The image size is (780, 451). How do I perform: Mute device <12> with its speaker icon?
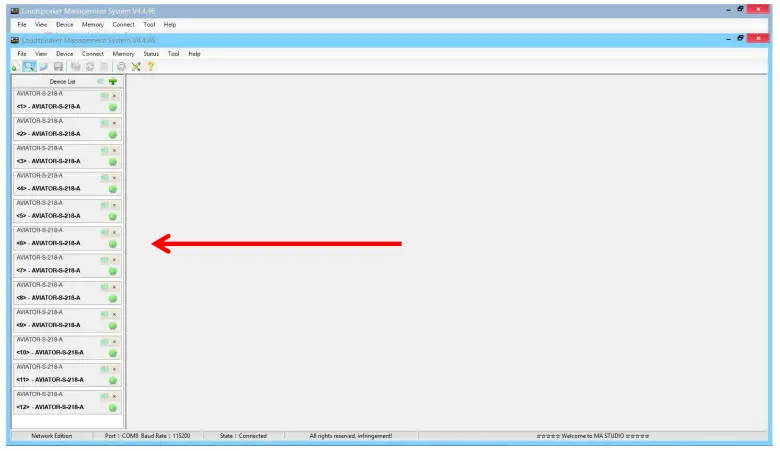[104, 396]
